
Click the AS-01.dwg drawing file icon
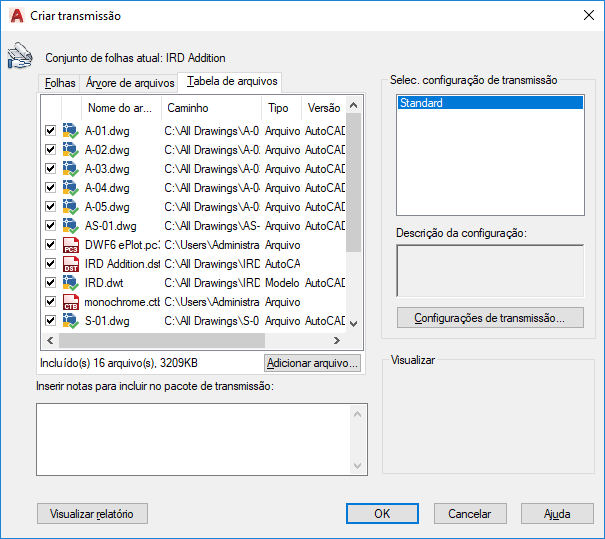(x=70, y=226)
